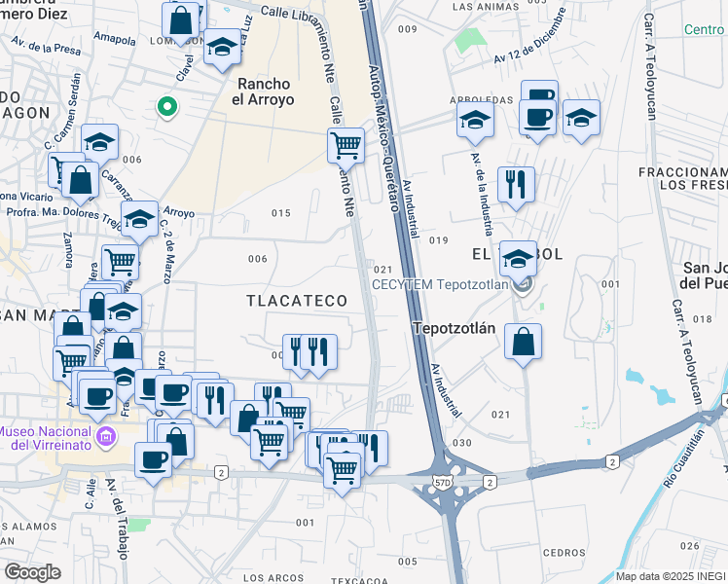Click the Autop. México - Querétaro road label
Screen dimensions: 728x584
click(x=384, y=138)
